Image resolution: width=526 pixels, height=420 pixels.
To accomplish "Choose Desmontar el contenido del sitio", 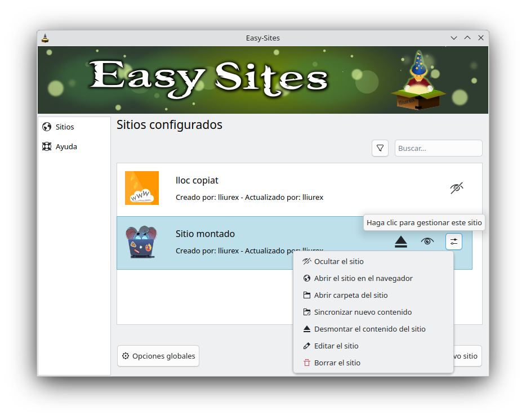I will click(369, 329).
